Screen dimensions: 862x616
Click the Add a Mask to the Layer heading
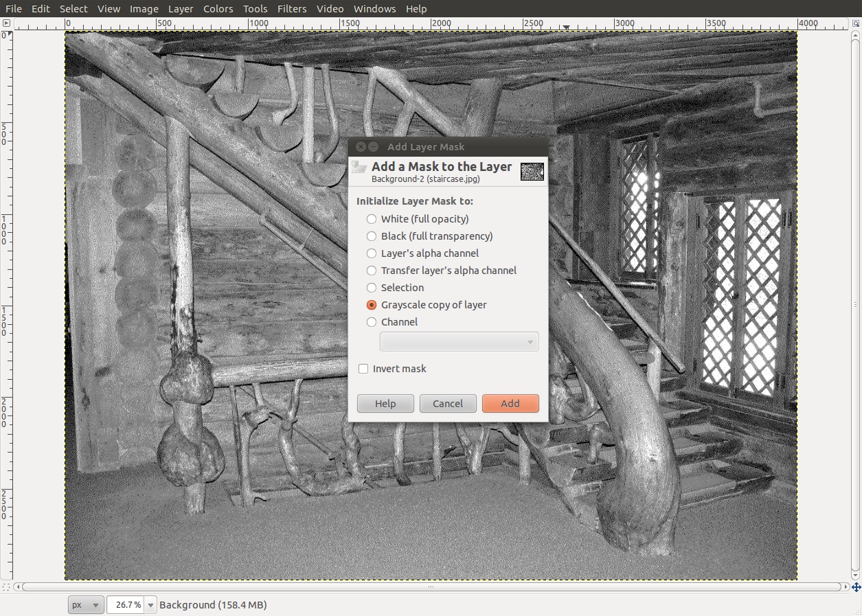pyautogui.click(x=442, y=166)
